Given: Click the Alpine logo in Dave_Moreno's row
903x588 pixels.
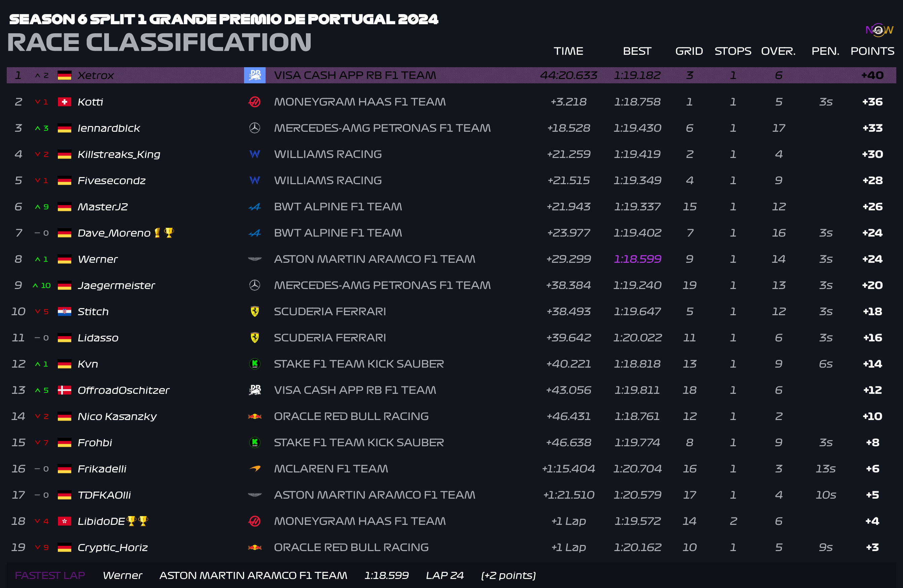Looking at the screenshot, I should click(x=254, y=233).
